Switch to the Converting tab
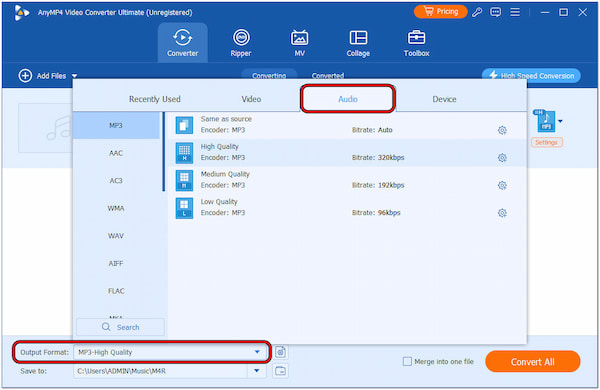 coord(269,75)
